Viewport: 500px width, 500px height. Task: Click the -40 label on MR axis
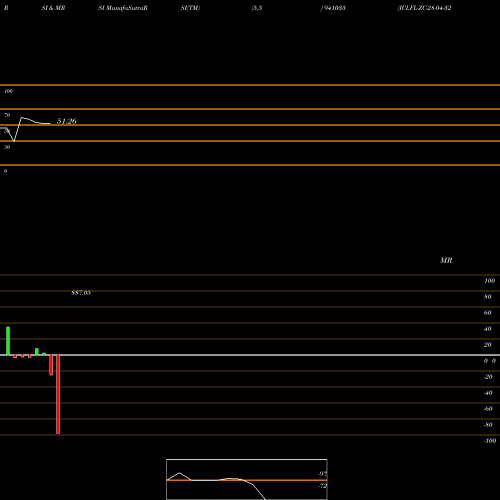488,393
